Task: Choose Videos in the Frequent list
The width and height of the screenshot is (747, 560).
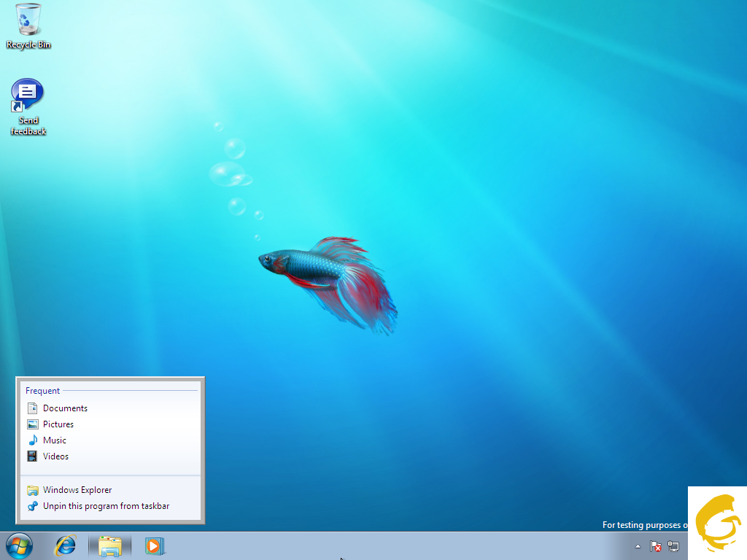Action: (x=55, y=456)
